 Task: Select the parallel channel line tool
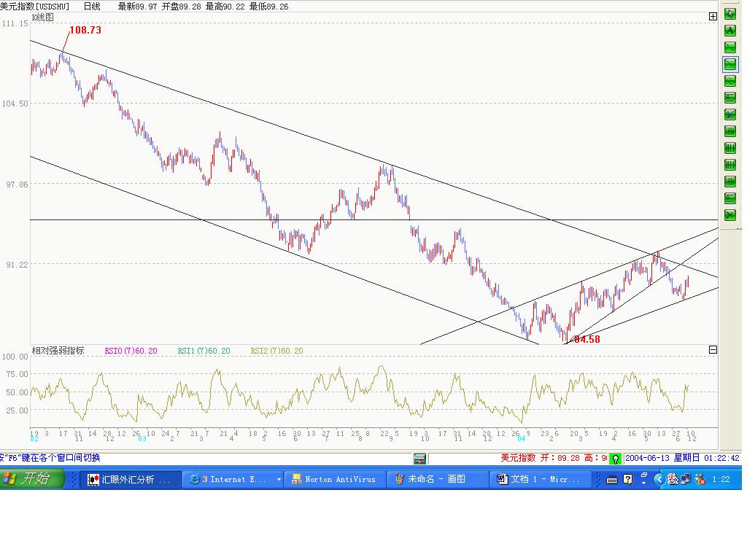[729, 81]
